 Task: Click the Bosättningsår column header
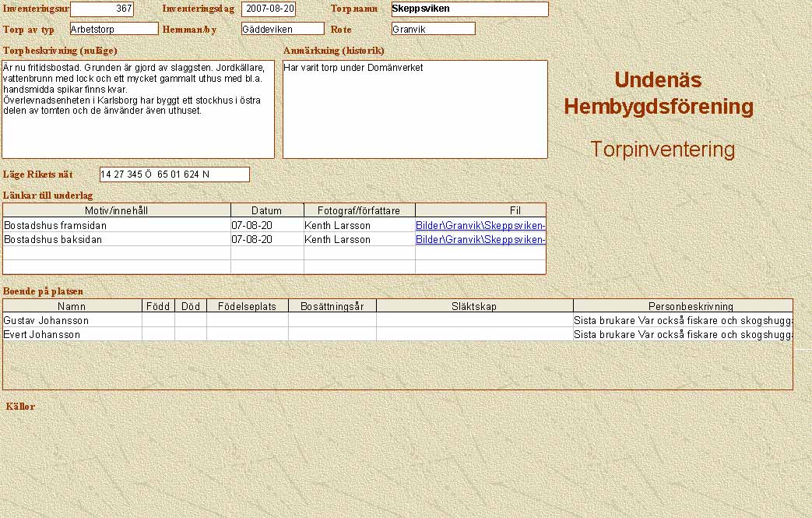click(332, 306)
